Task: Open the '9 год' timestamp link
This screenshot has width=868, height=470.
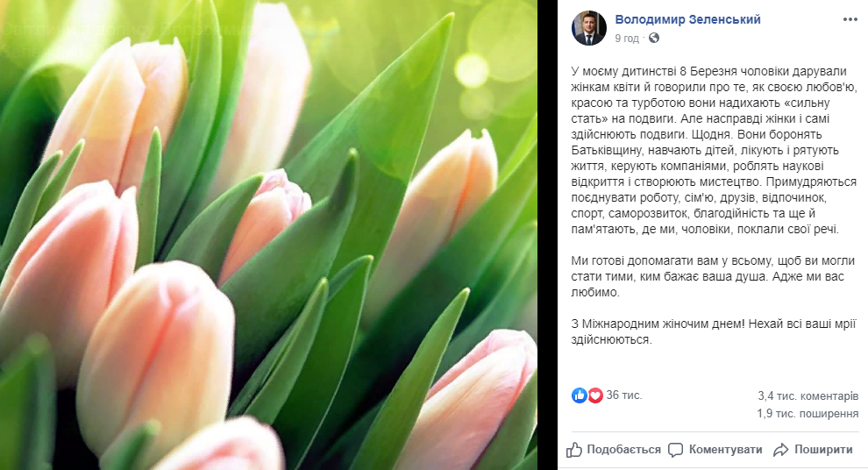Action: (627, 39)
